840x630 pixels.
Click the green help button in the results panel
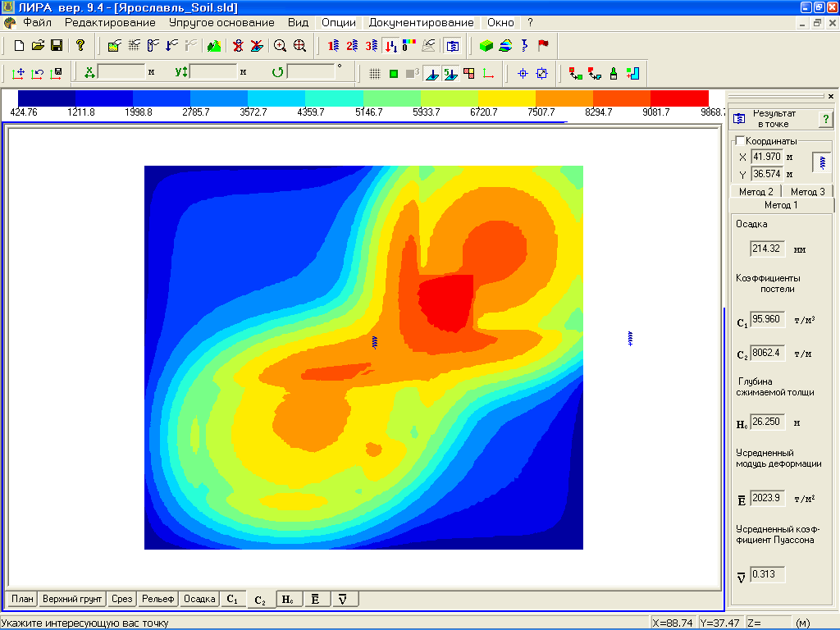click(825, 120)
